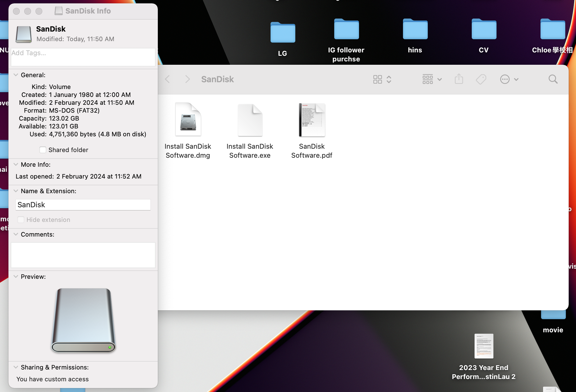The height and width of the screenshot is (392, 576).
Task: Open the Group By options dropdown
Action: click(431, 79)
